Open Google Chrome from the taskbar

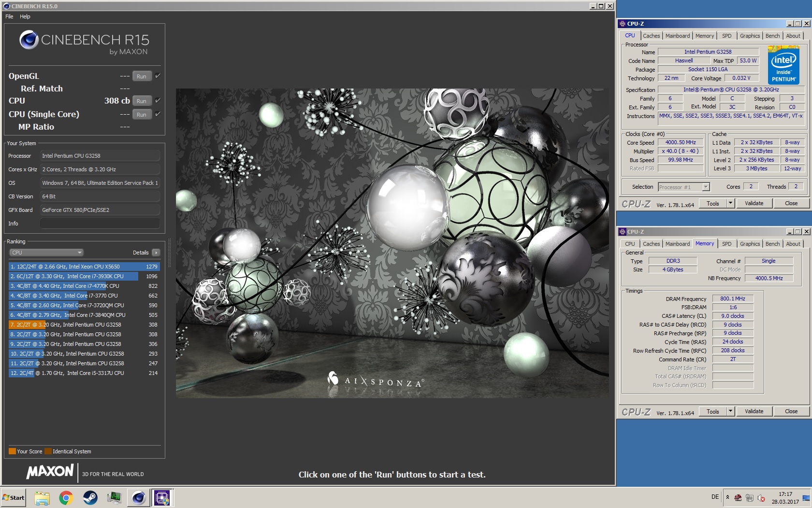tap(66, 497)
